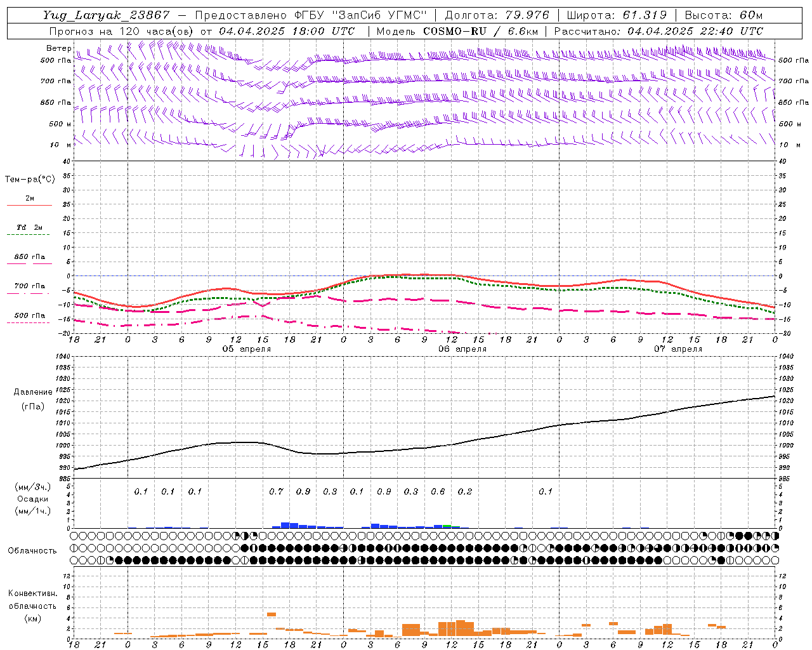Viewport: 812px width, 650px height.
Task: Select the longitude value Долгота: 79.976
Action: [x=497, y=15]
